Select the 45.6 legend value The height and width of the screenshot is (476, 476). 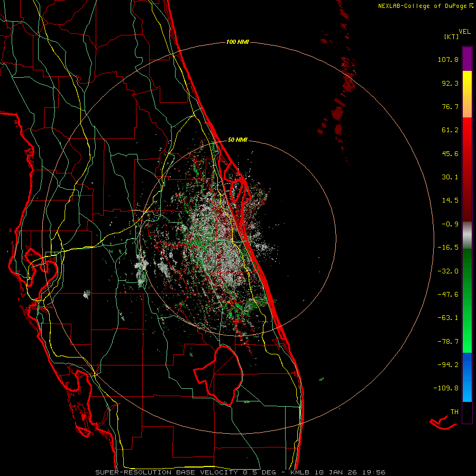pos(450,153)
